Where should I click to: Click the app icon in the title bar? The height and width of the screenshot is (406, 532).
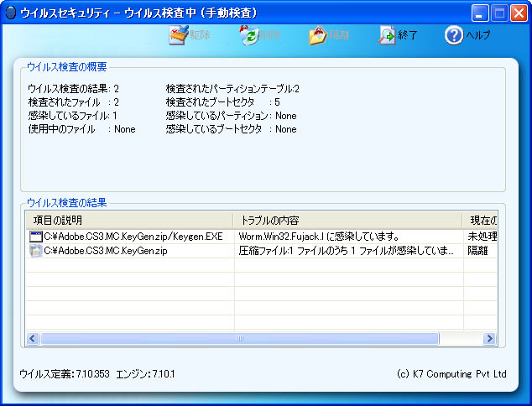point(11,13)
